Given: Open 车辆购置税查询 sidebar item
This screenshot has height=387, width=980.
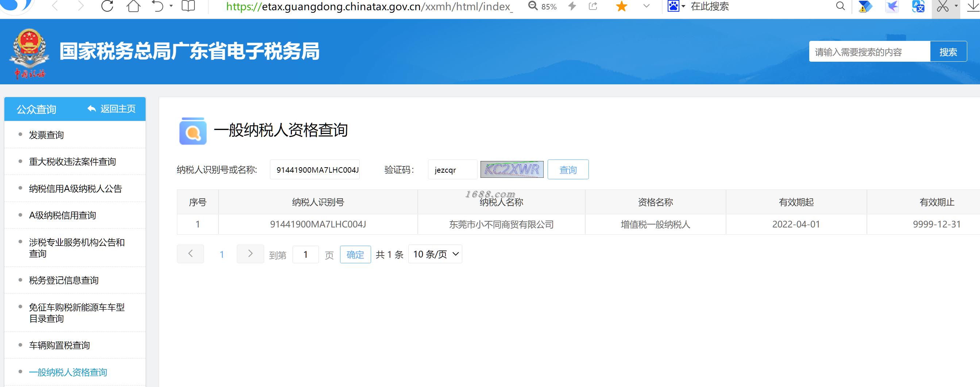Looking at the screenshot, I should tap(59, 345).
